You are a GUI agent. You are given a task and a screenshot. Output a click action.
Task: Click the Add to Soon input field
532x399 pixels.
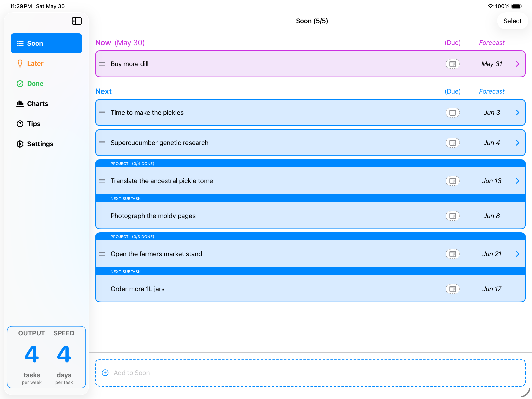click(x=310, y=373)
